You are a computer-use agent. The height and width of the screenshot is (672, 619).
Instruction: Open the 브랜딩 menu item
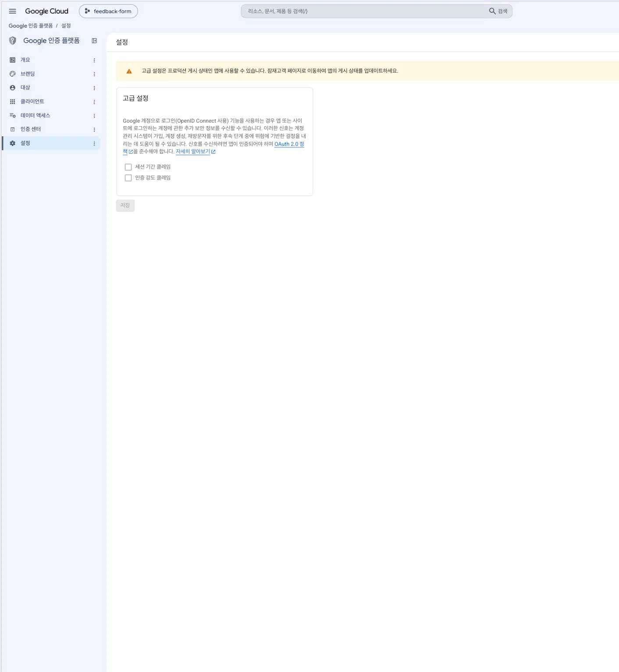coord(51,74)
